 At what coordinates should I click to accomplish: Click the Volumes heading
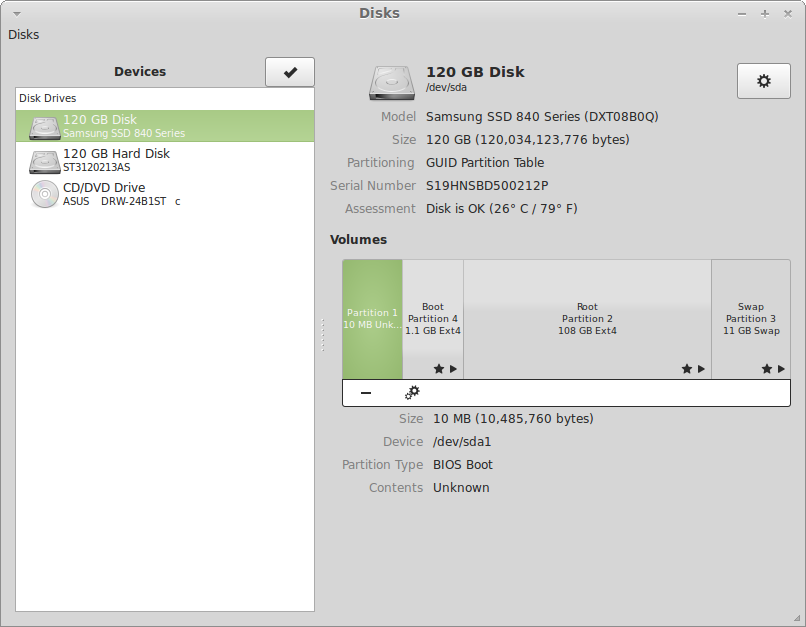pos(358,239)
